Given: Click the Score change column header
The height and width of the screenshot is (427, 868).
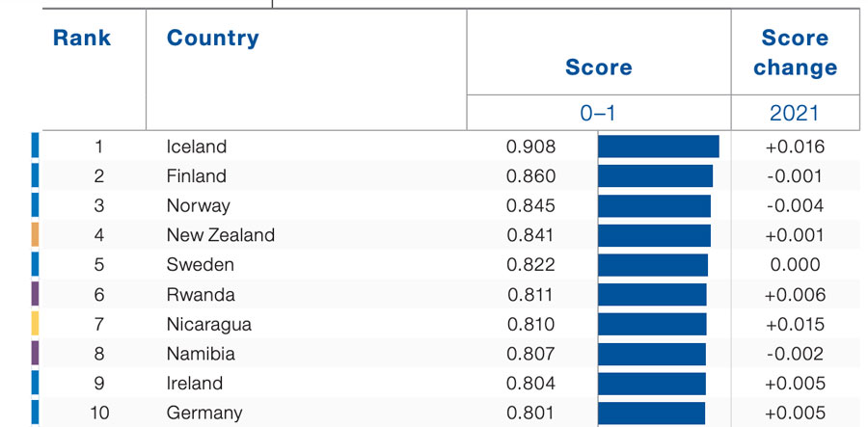Looking at the screenshot, I should point(795,53).
